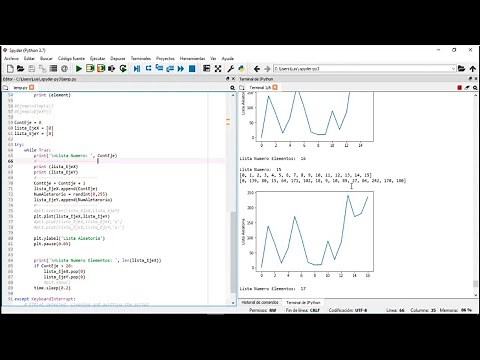Run file with green play icon
Image resolution: width=480 pixels, height=360 pixels.
pyautogui.click(x=79, y=69)
